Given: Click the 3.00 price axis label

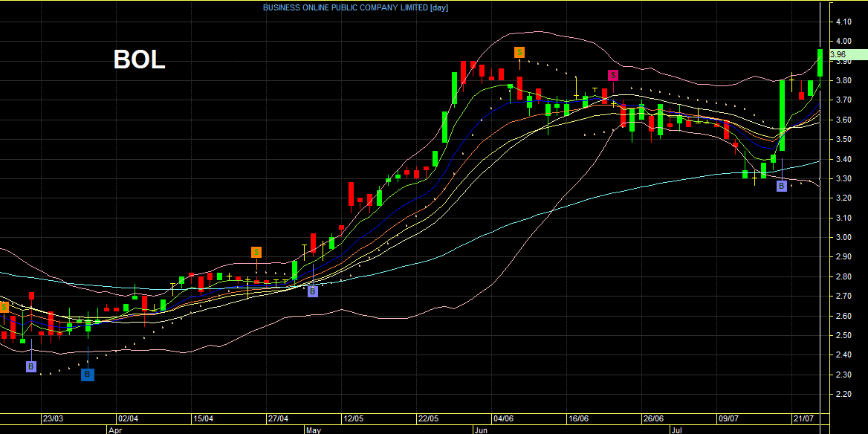Looking at the screenshot, I should click(844, 238).
